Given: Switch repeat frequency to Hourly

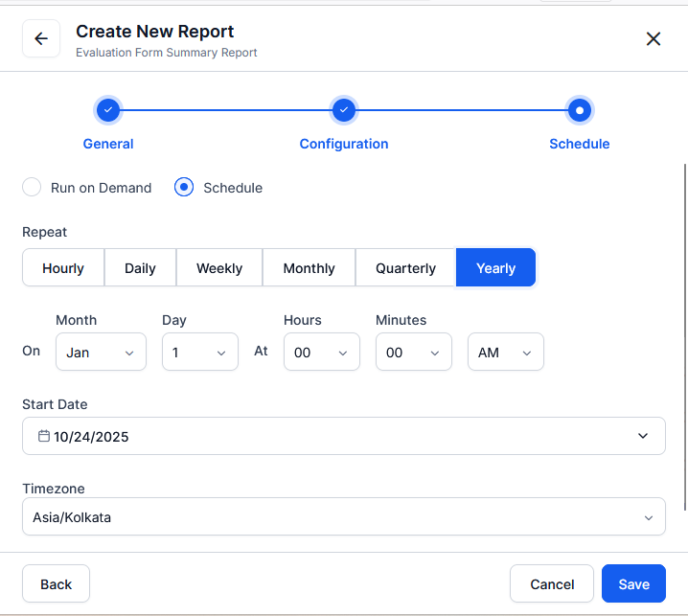Looking at the screenshot, I should pyautogui.click(x=63, y=268).
